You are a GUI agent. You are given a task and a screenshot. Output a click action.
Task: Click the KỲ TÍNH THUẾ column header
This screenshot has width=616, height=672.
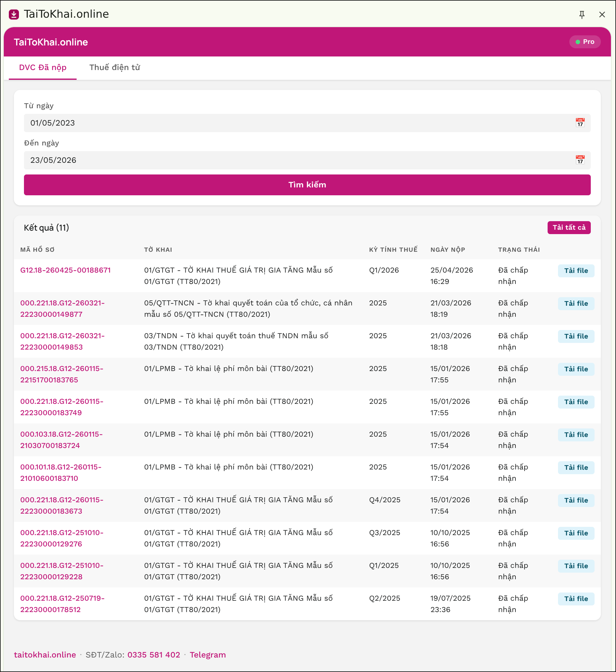pos(393,249)
